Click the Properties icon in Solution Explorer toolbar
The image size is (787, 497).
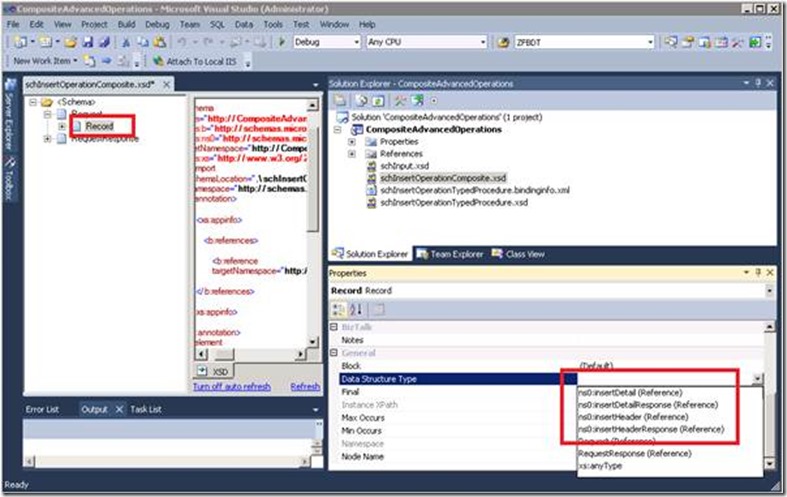coord(340,100)
